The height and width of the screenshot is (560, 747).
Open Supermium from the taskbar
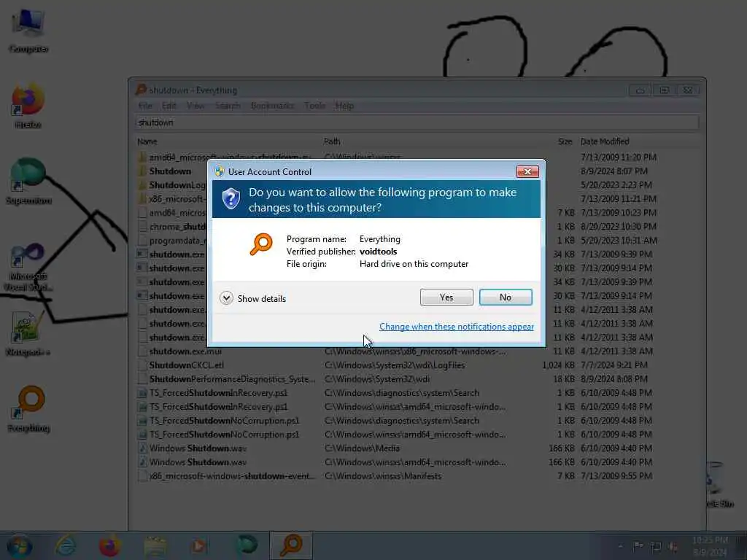pos(247,545)
